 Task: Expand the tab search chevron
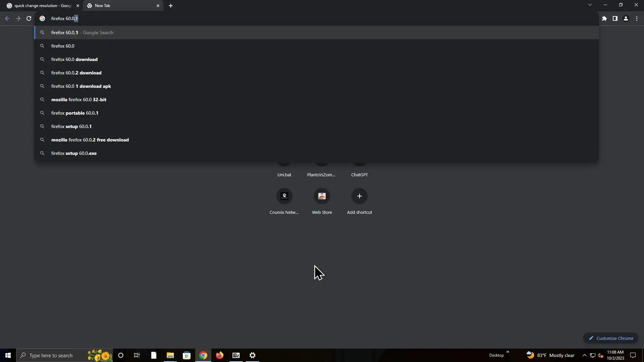pos(590,5)
